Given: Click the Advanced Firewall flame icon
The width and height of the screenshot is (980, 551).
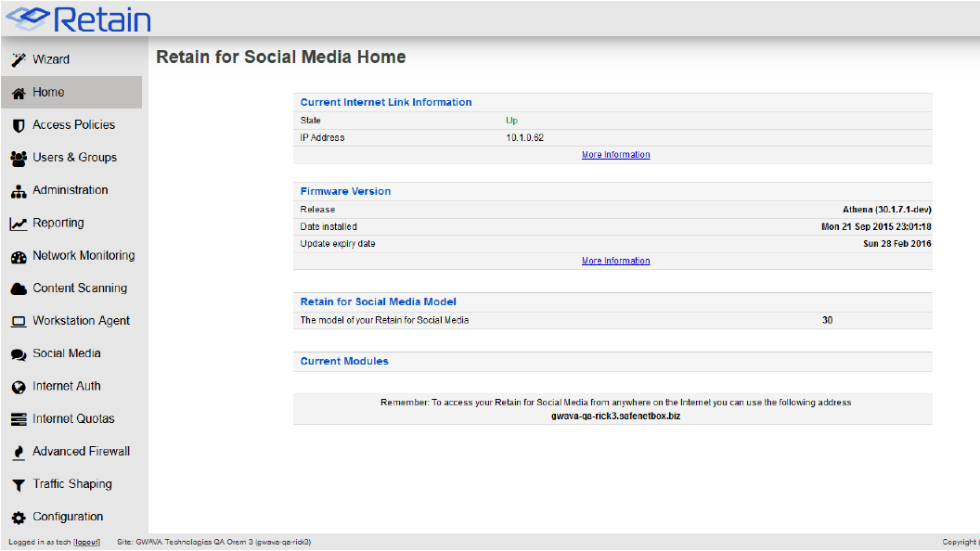Looking at the screenshot, I should click(19, 453).
